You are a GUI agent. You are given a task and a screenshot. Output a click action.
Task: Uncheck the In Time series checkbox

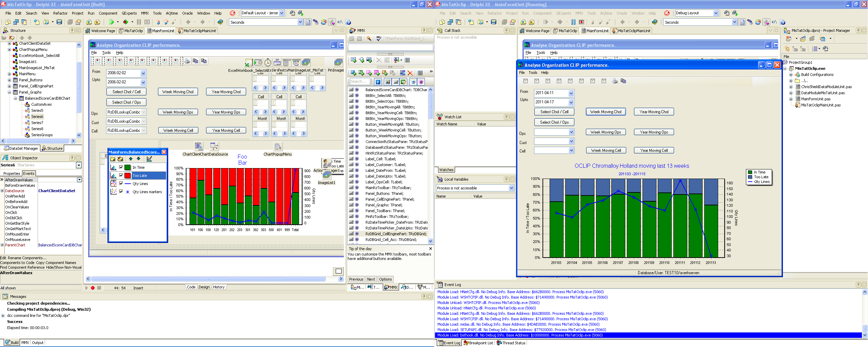tap(121, 167)
